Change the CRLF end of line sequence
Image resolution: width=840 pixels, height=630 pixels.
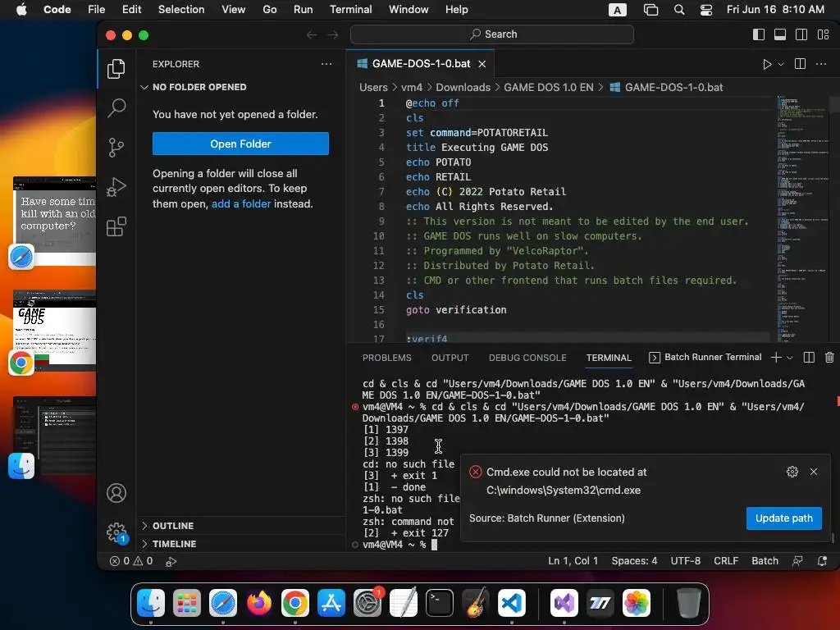pos(726,561)
